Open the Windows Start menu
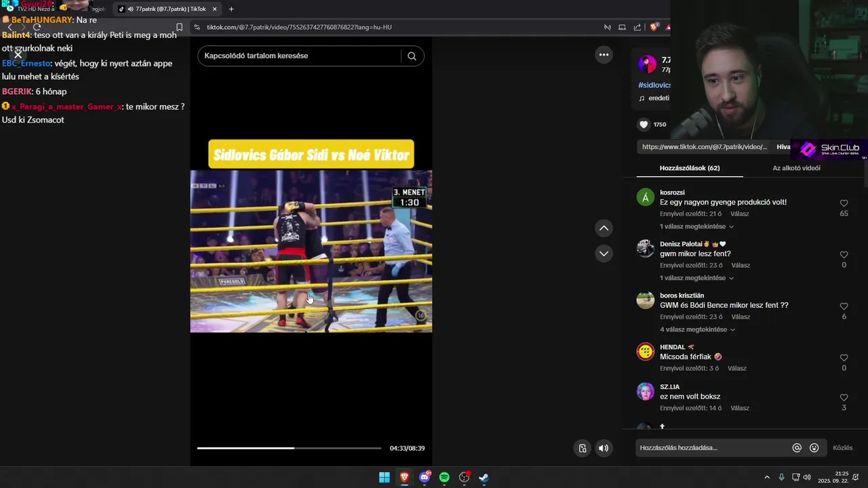The height and width of the screenshot is (488, 868). coord(384,477)
